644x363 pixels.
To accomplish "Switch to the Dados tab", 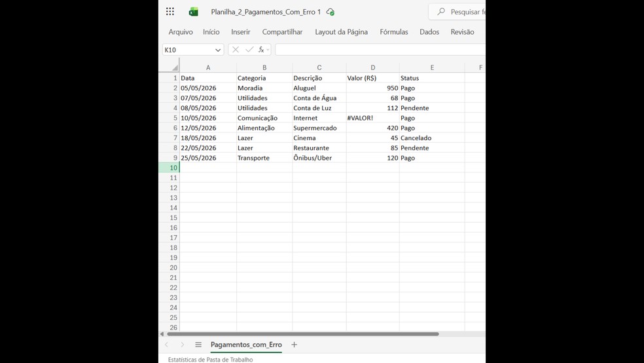I will (x=429, y=31).
